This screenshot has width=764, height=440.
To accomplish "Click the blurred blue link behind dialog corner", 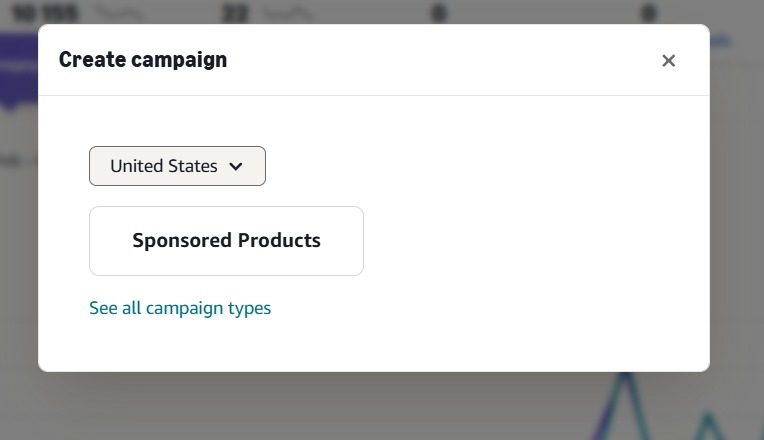I will click(x=720, y=41).
